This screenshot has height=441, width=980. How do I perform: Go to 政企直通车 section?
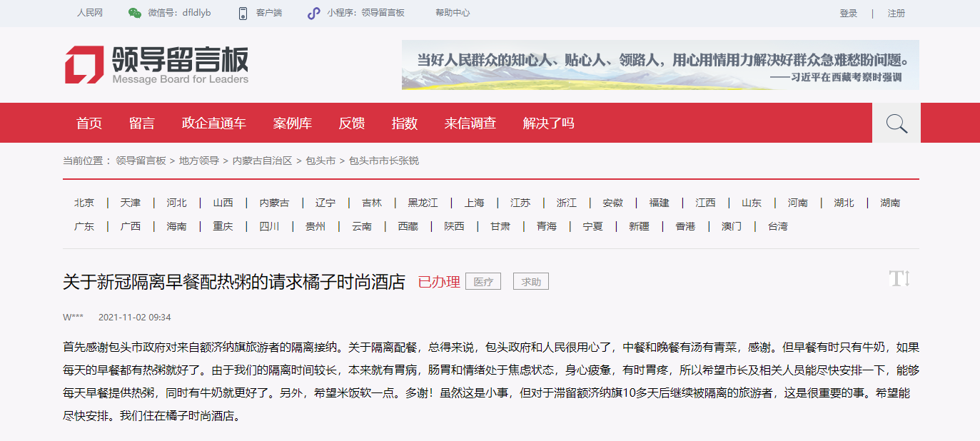coord(214,123)
